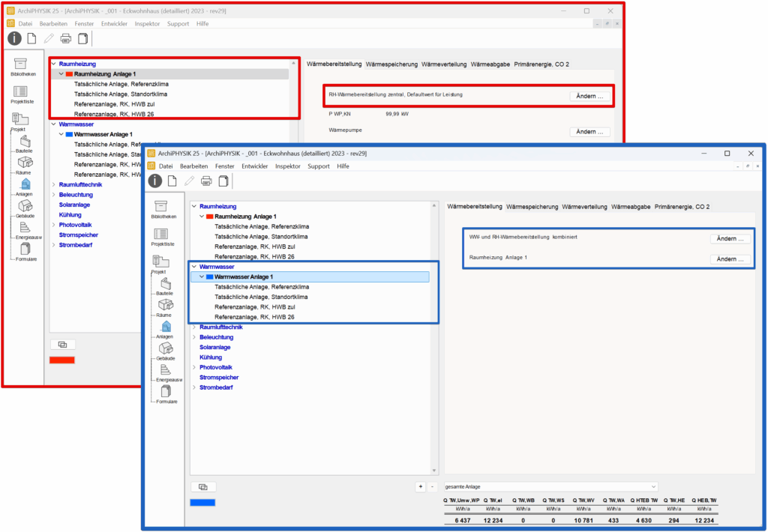Open Räume in back window sidebar
768x532 pixels.
click(23, 166)
